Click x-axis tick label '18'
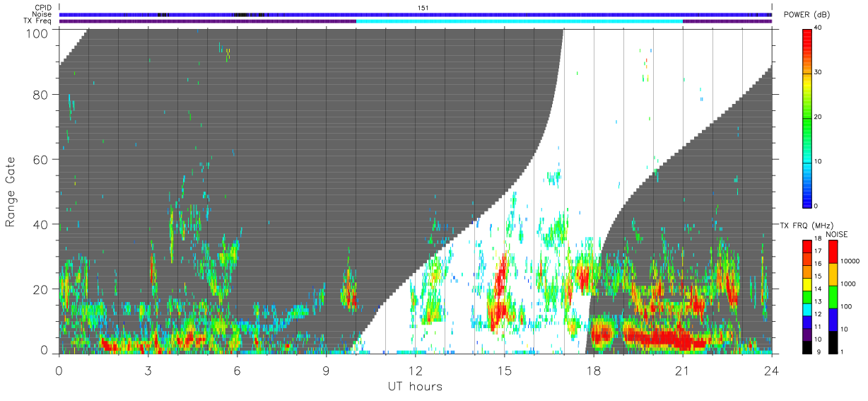Image resolution: width=868 pixels, height=401 pixels. [x=593, y=371]
